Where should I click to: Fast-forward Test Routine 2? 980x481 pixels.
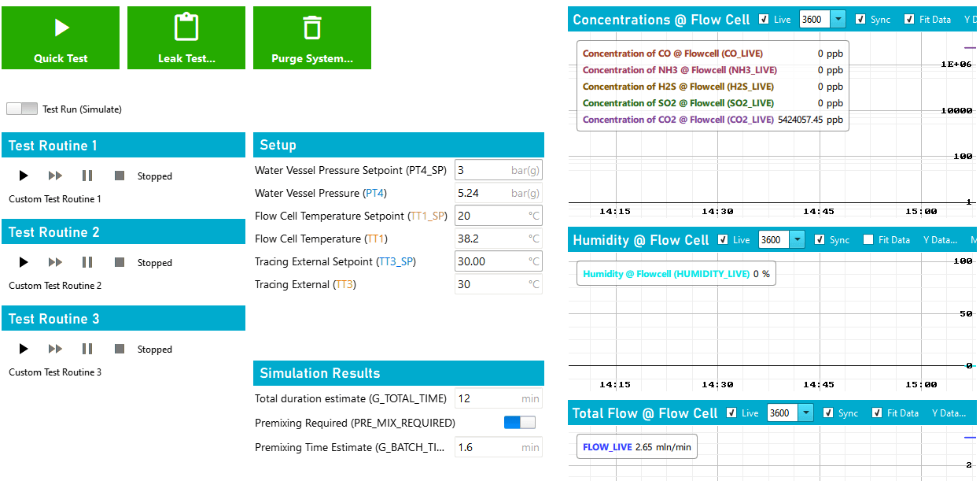[55, 262]
